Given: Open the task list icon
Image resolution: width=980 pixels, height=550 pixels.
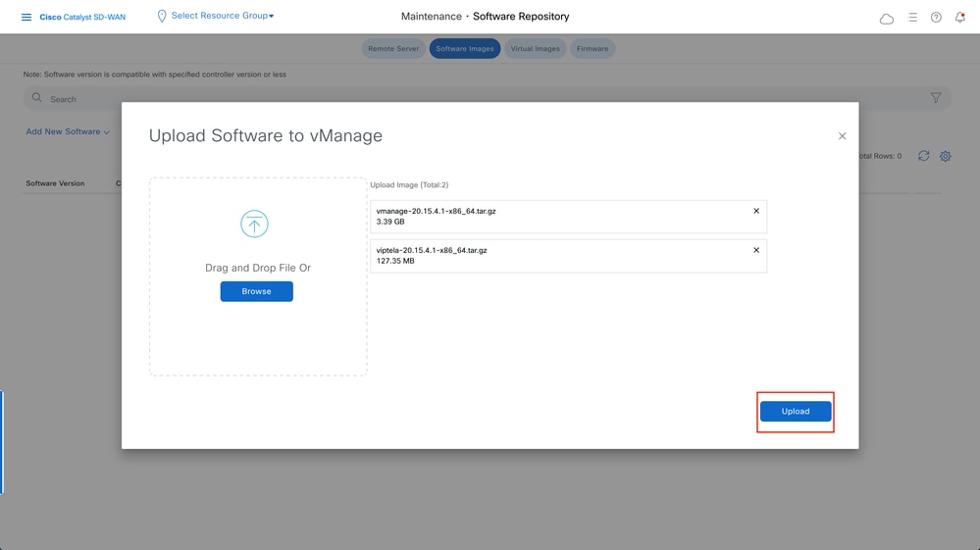Looking at the screenshot, I should point(912,18).
